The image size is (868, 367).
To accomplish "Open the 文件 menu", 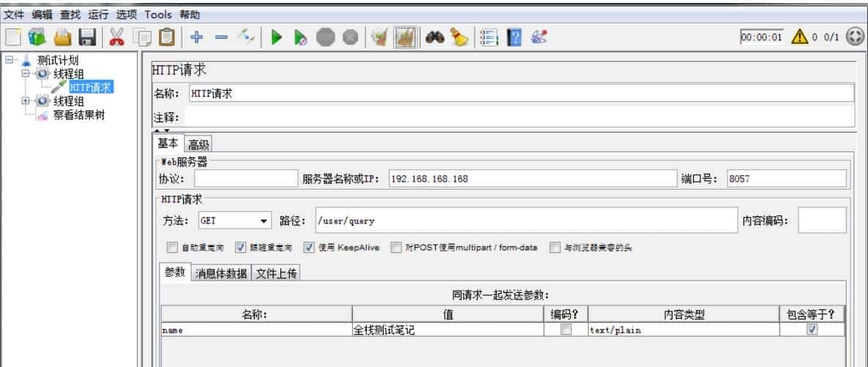I will click(x=14, y=15).
